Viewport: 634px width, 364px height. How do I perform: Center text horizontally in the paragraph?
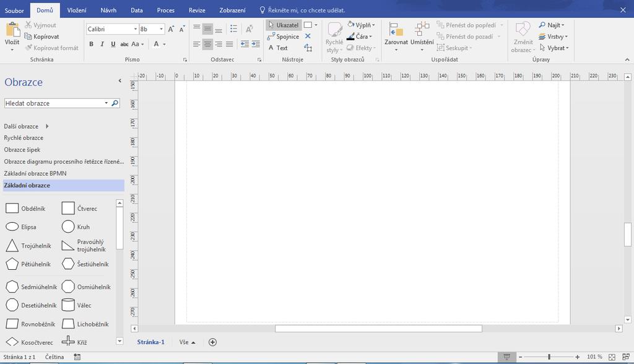tap(207, 44)
